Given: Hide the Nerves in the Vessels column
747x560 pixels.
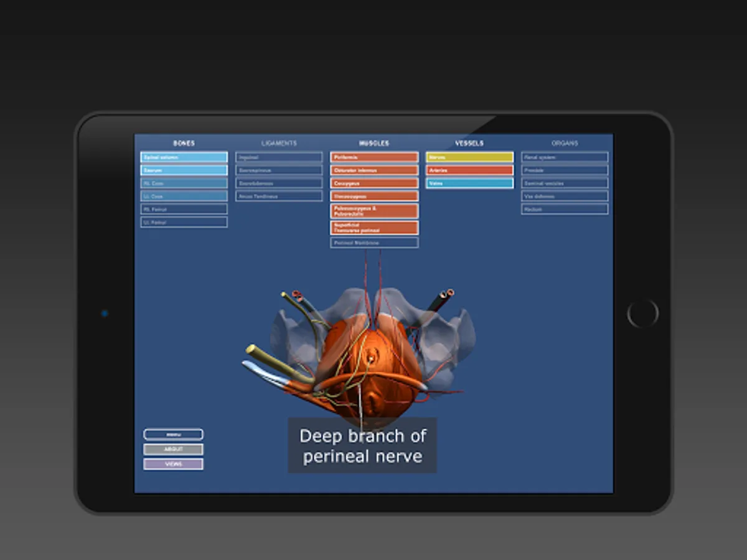Looking at the screenshot, I should tap(469, 157).
